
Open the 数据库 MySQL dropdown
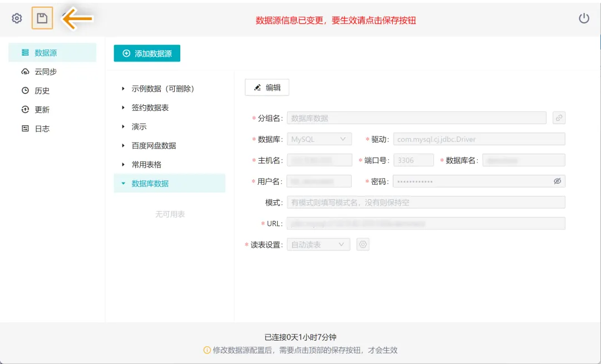[x=319, y=139]
